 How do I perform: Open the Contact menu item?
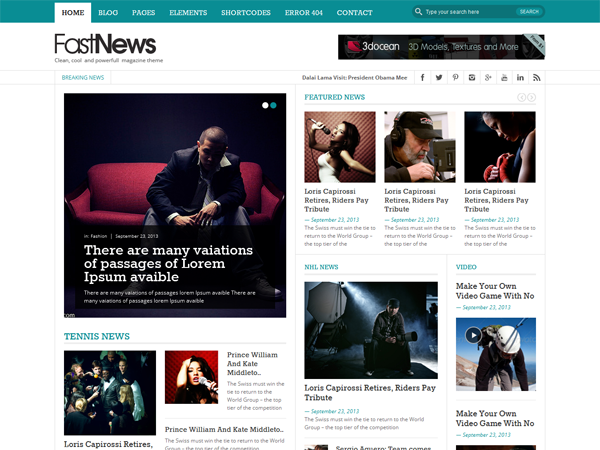point(354,13)
